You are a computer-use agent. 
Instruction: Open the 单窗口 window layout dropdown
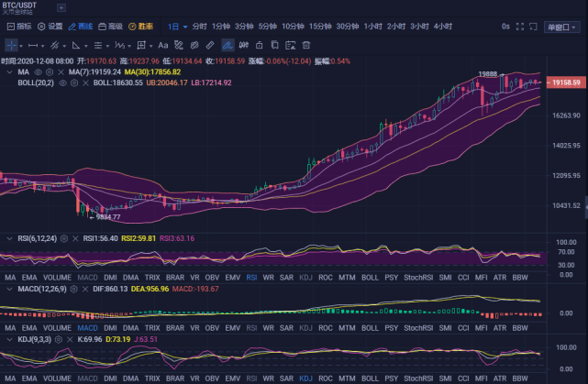pyautogui.click(x=561, y=27)
